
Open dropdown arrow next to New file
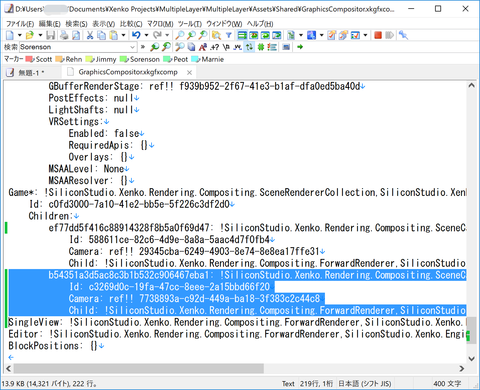[19, 35]
